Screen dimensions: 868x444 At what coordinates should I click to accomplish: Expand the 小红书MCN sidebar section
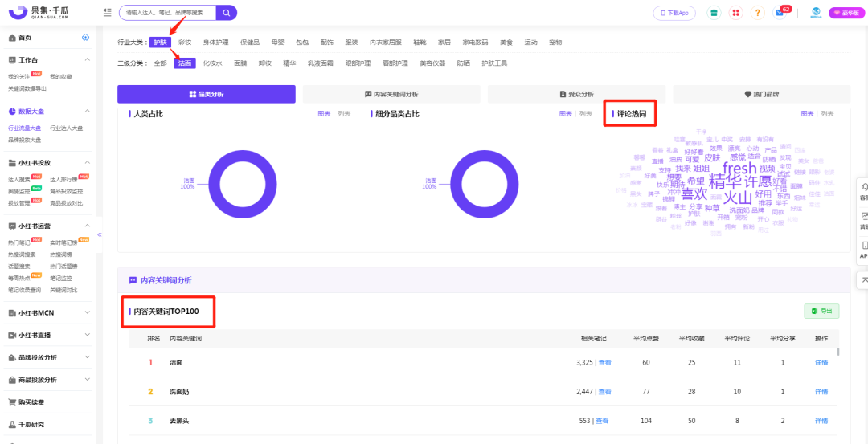point(87,312)
